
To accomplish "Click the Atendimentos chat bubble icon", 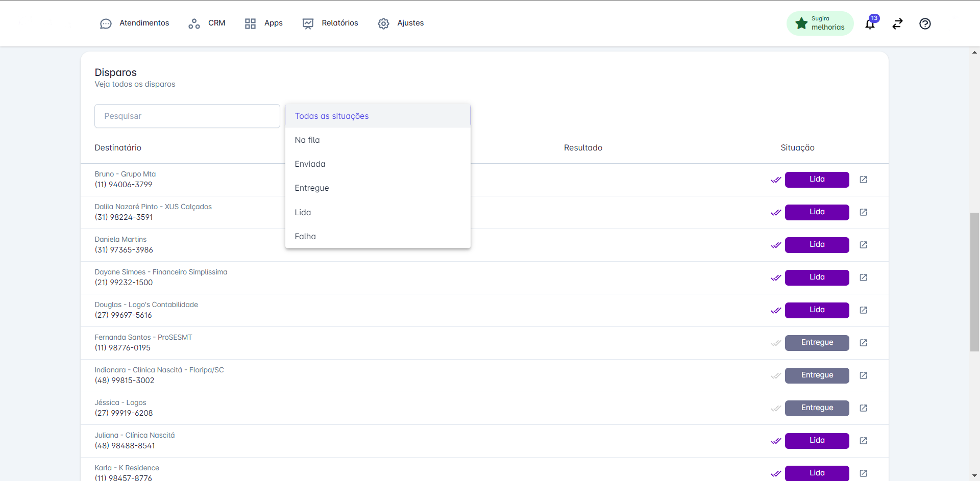I will click(x=106, y=23).
